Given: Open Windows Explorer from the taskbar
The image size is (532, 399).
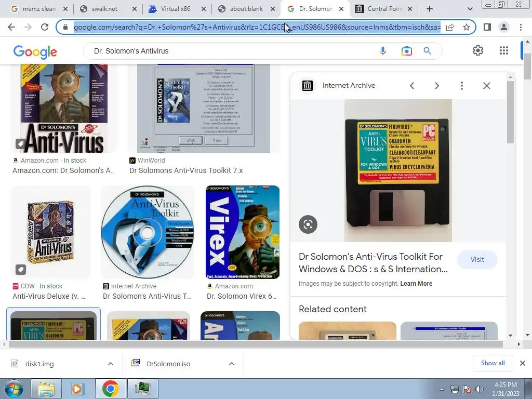Looking at the screenshot, I should tap(46, 389).
